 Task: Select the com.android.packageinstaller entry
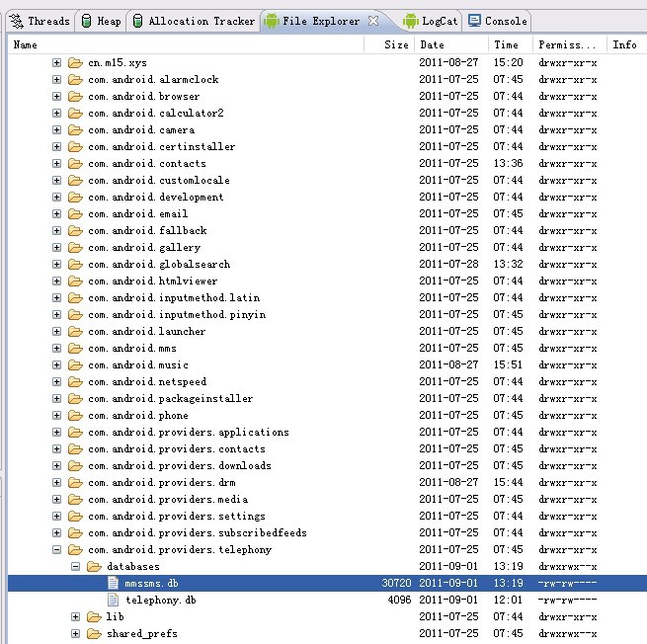tap(171, 398)
